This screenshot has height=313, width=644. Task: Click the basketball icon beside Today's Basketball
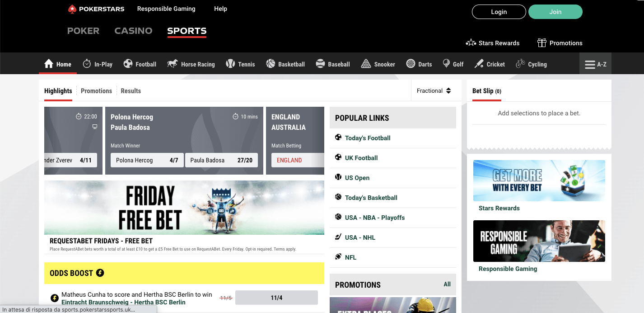[x=338, y=197]
